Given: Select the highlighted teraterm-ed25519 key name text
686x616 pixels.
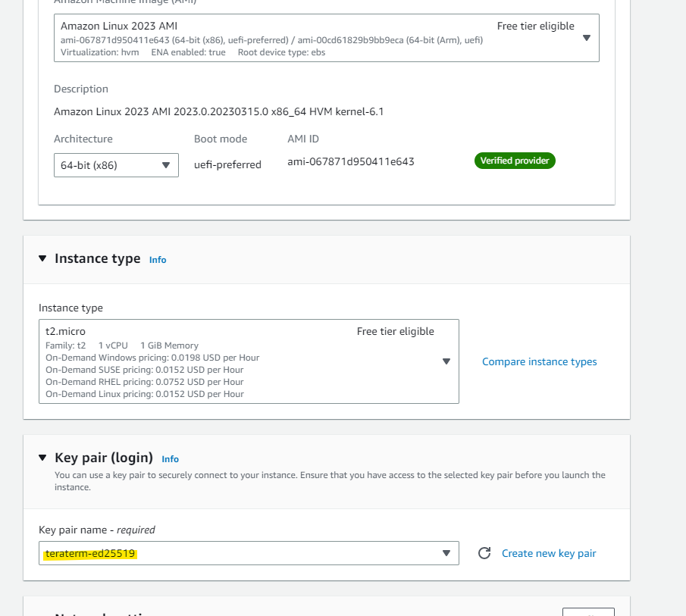Looking at the screenshot, I should [91, 553].
